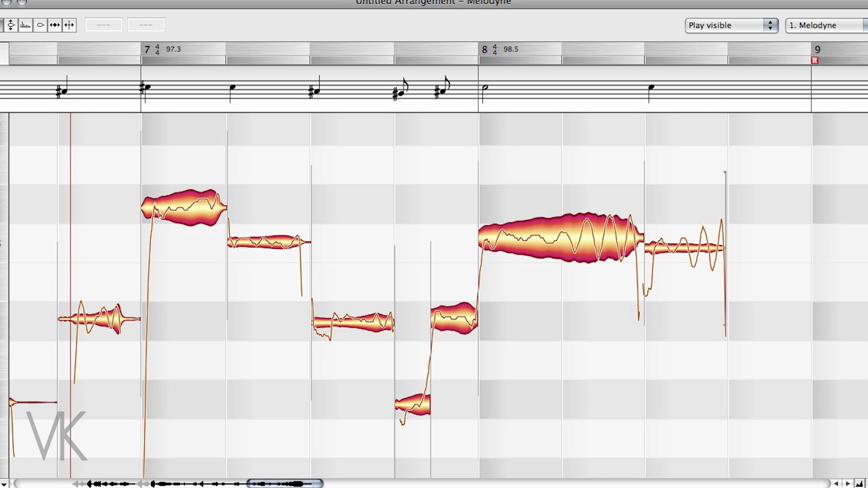The width and height of the screenshot is (868, 488).
Task: Select the Pitch tool in the toolbar
Action: 11,25
